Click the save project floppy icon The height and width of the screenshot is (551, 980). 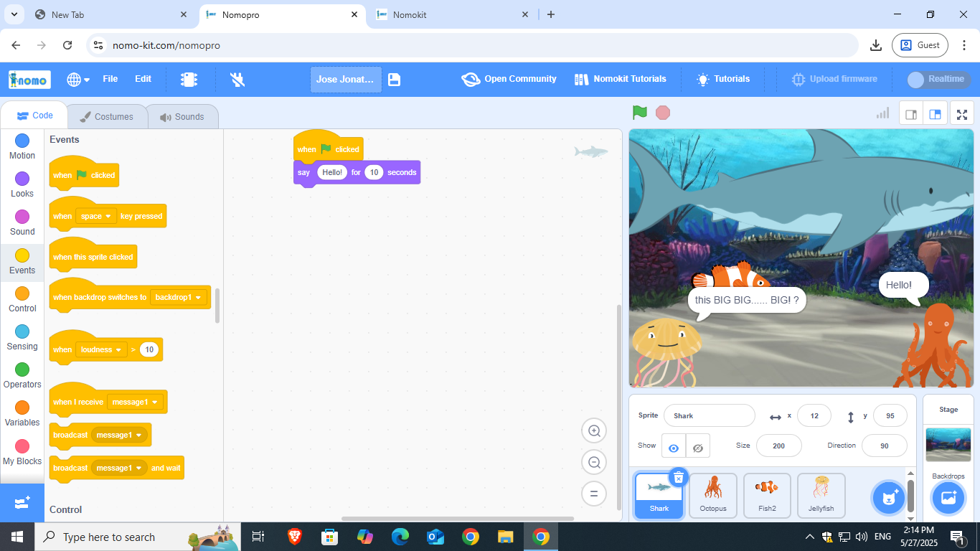click(394, 80)
